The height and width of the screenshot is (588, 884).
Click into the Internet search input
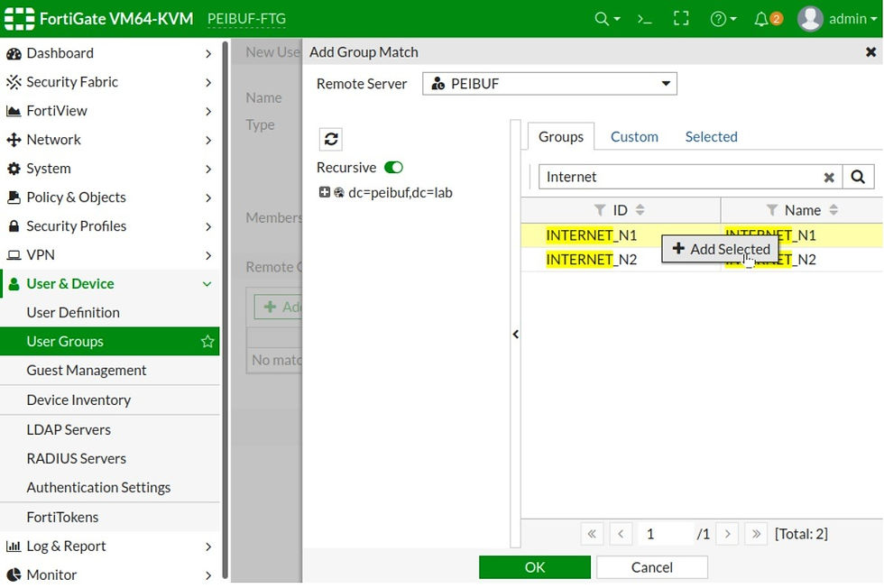tap(679, 177)
